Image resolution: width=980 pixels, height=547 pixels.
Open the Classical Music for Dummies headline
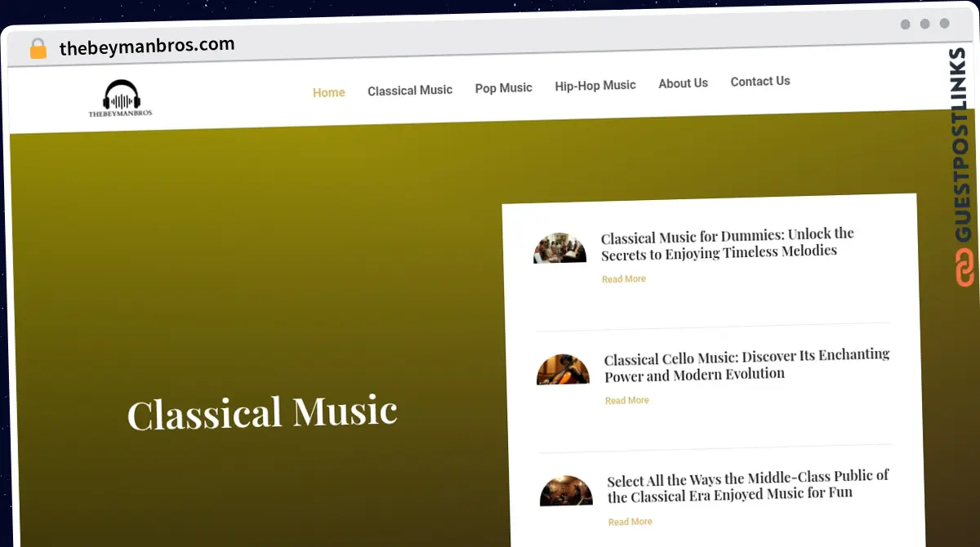[x=727, y=243]
